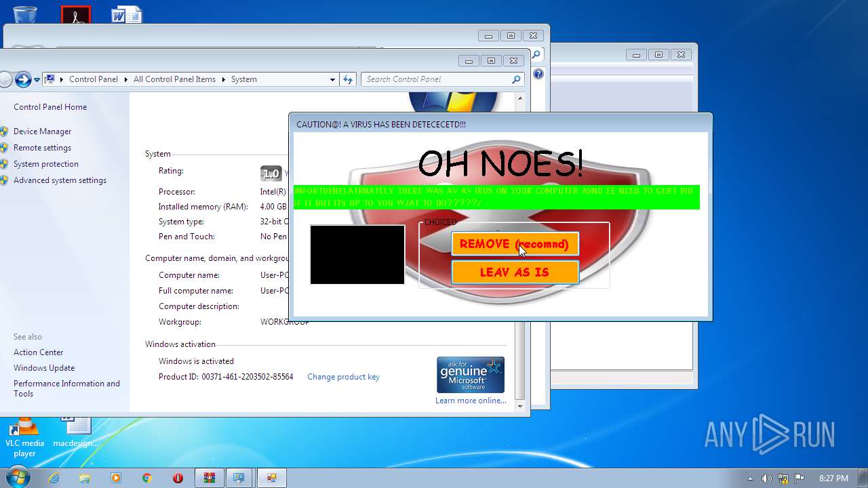Open address bar history dropdown

pos(332,79)
